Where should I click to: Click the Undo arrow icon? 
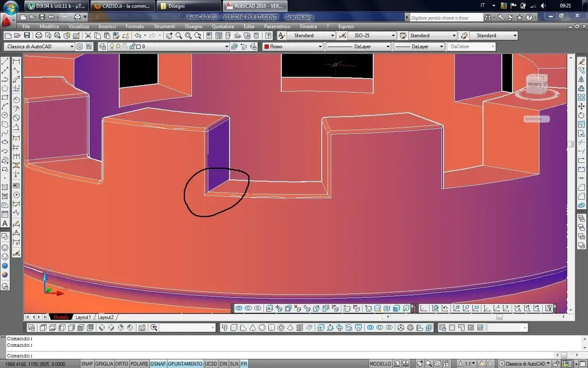tap(138, 35)
